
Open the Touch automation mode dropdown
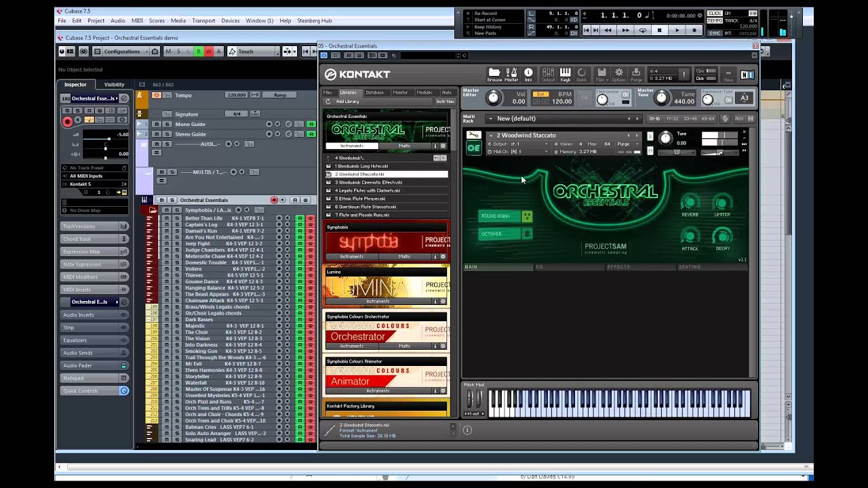[253, 52]
